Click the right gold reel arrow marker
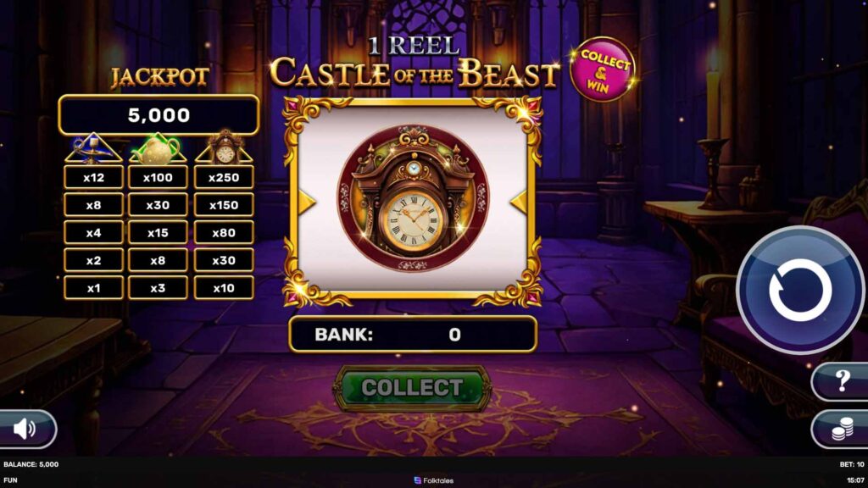 [518, 202]
